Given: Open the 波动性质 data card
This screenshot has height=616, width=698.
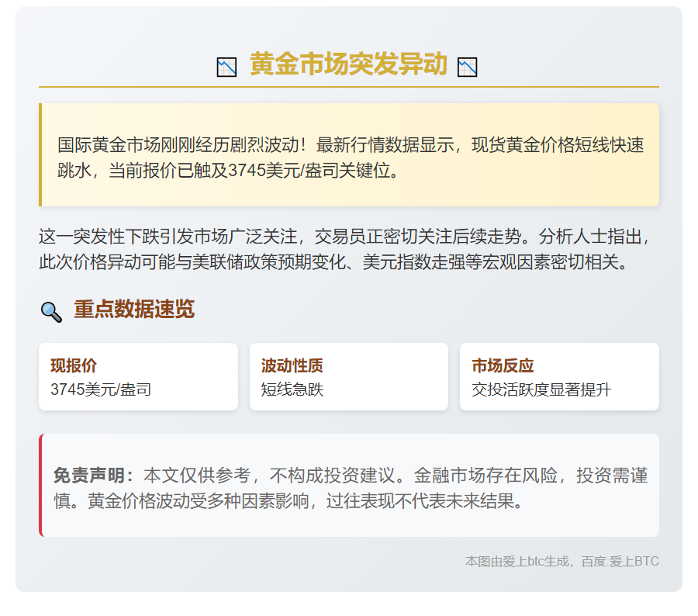Looking at the screenshot, I should (x=348, y=376).
